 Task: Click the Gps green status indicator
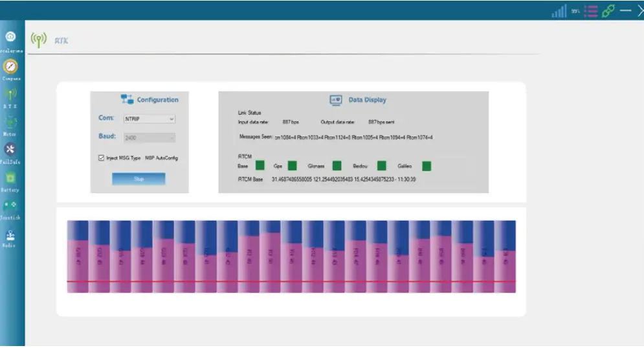pyautogui.click(x=293, y=166)
